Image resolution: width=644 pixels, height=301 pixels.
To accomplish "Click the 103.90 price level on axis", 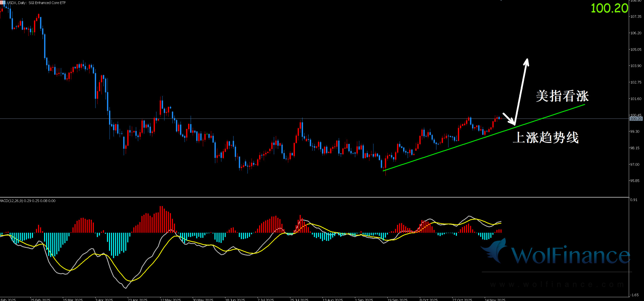I will click(x=636, y=66).
